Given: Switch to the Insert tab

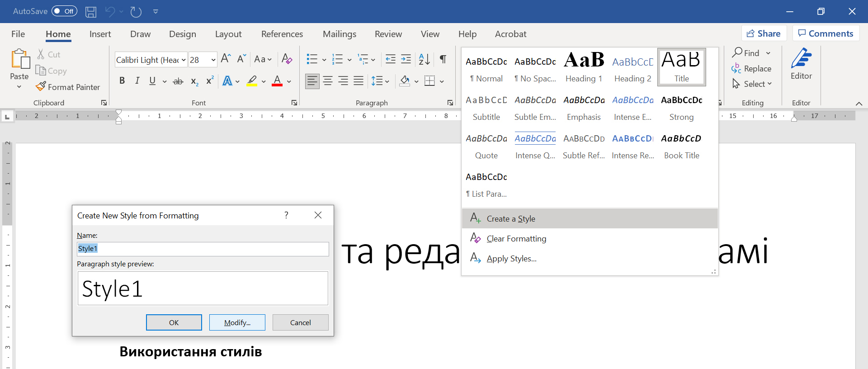Looking at the screenshot, I should pos(100,34).
